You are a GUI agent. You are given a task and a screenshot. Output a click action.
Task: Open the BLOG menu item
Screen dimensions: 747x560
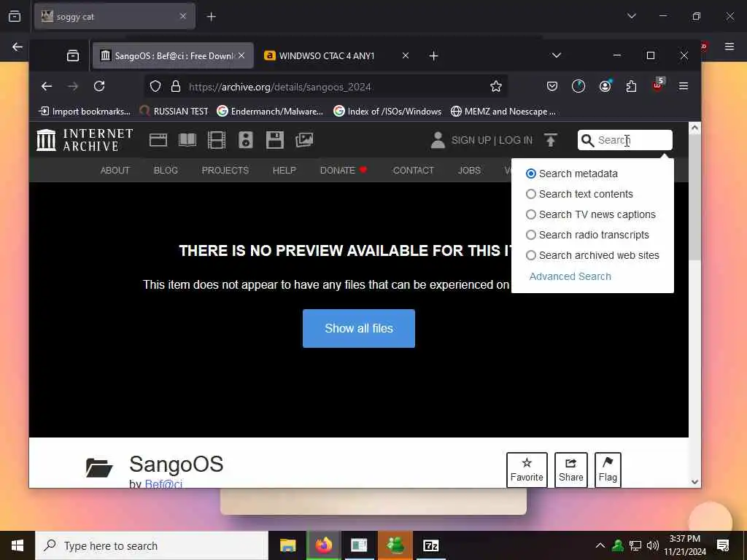click(166, 171)
